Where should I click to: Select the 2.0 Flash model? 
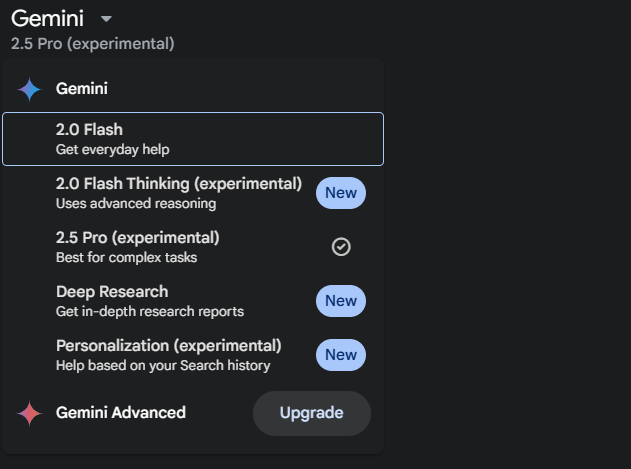tap(193, 139)
